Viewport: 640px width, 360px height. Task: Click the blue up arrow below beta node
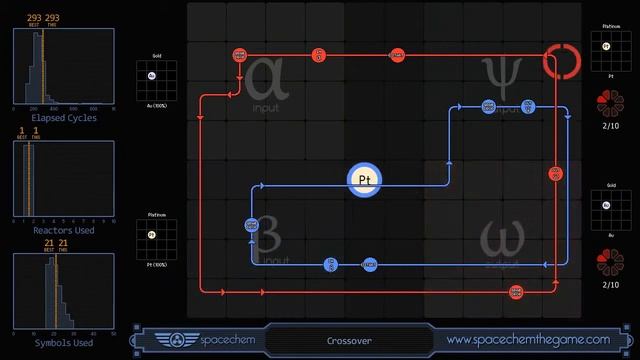[x=251, y=242]
